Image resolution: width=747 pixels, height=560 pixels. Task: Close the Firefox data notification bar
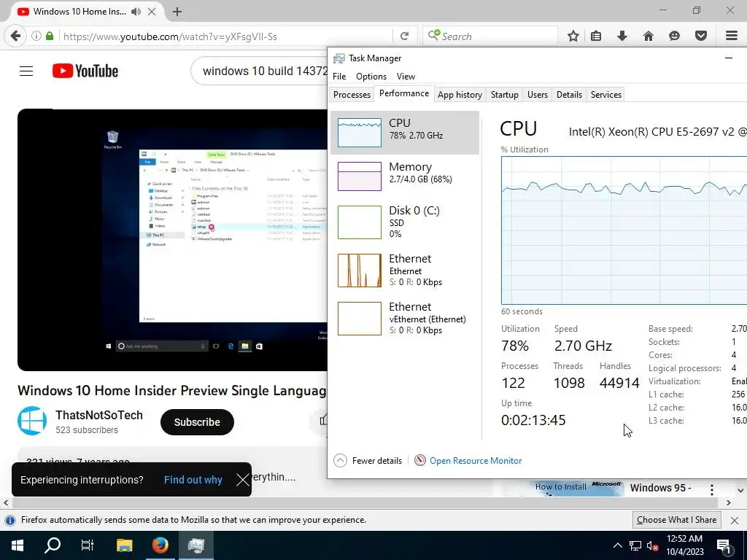click(734, 521)
